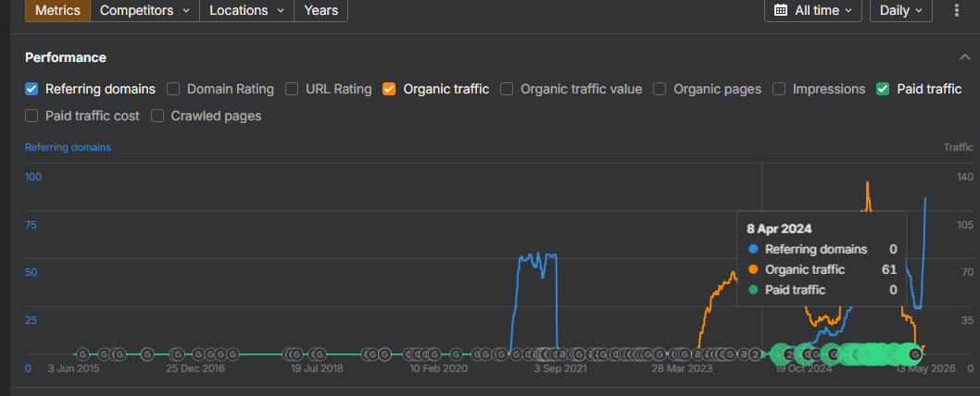
Task: Open the All time date range dropdown
Action: 812,10
